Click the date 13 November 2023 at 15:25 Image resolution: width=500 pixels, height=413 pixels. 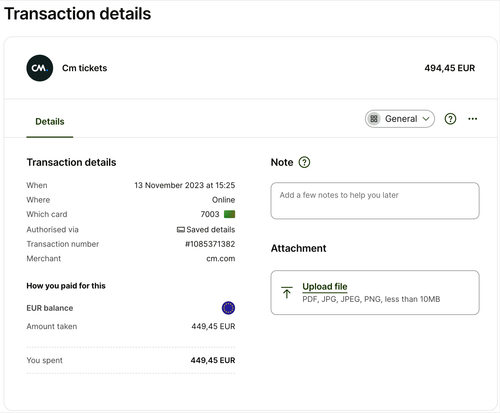coord(185,185)
